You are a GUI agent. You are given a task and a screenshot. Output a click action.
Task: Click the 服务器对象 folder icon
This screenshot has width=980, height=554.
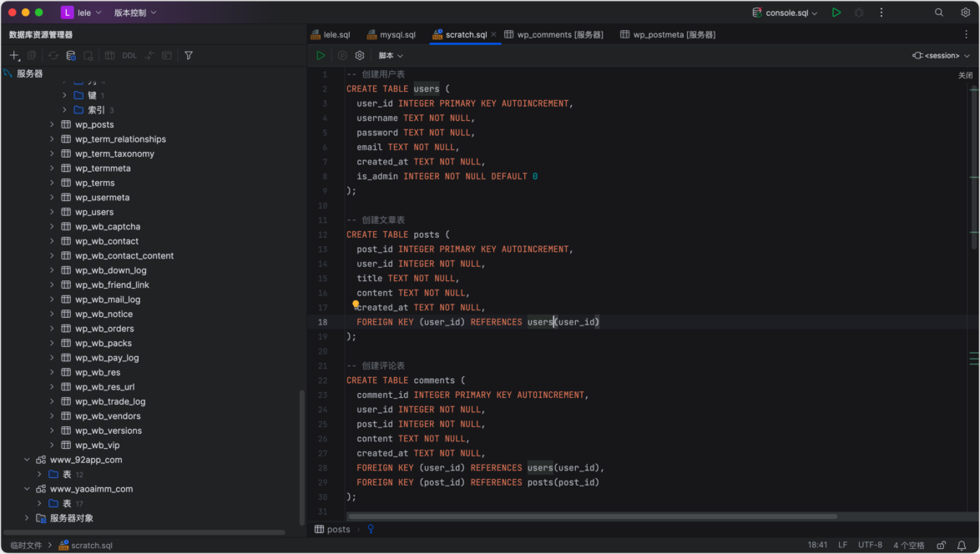41,518
